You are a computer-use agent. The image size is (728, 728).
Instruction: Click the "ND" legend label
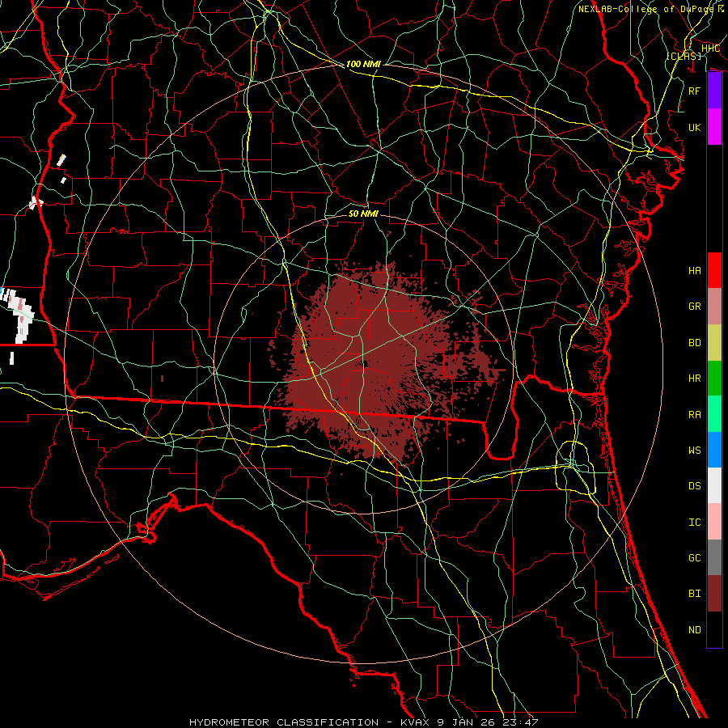point(695,629)
